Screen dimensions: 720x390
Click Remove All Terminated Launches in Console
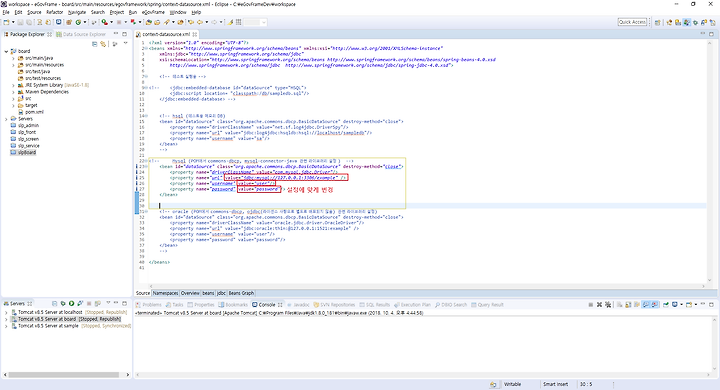[x=608, y=305]
